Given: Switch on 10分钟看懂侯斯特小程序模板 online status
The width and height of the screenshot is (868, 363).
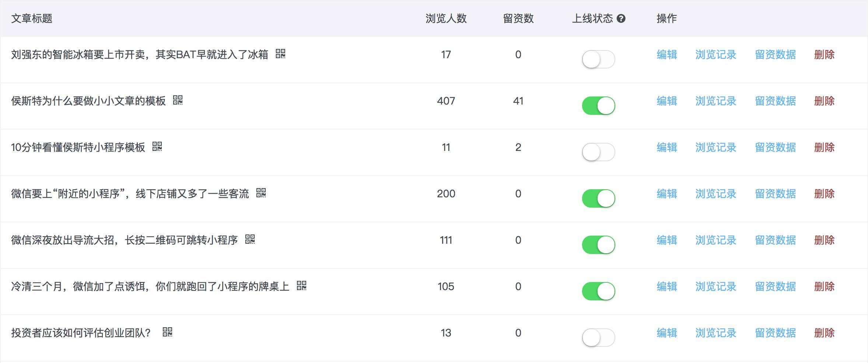Looking at the screenshot, I should coord(598,152).
